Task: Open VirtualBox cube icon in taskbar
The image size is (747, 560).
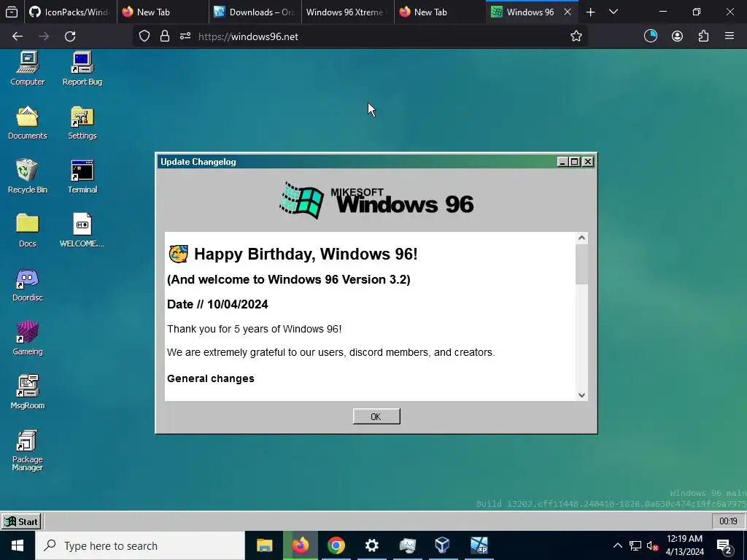Action: 443,545
